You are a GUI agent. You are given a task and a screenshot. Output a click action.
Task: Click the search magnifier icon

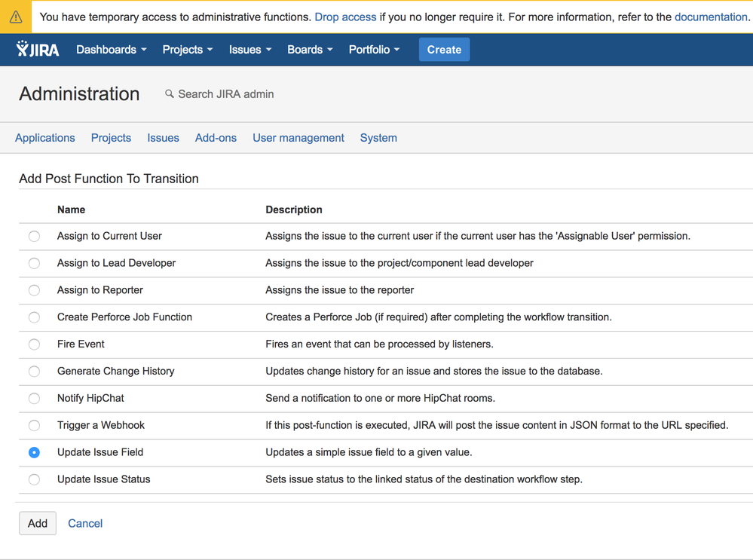[169, 93]
